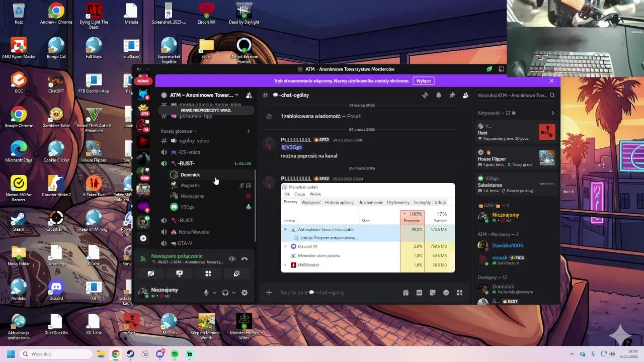This screenshot has height=362, width=644.
Task: Expand Aktywność panel arrow
Action: click(552, 113)
